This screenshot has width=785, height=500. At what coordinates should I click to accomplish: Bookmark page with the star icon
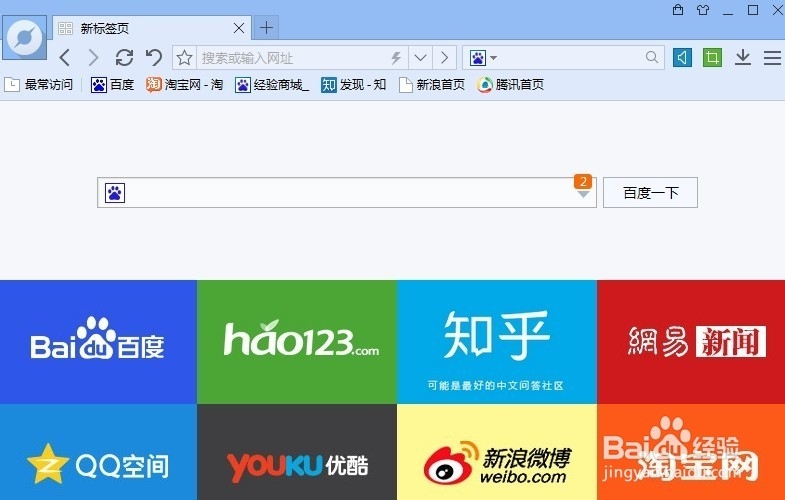pyautogui.click(x=184, y=58)
